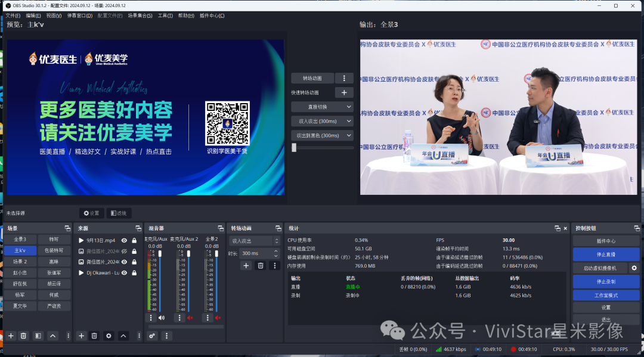This screenshot has width=644, height=357.
Task: Hide the 9月13日.mp4 source with eye icon
Action: click(124, 240)
